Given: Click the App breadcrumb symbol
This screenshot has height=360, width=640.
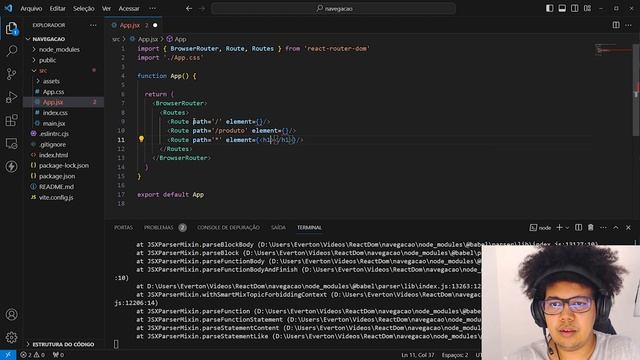Looking at the screenshot, I should [x=176, y=39].
